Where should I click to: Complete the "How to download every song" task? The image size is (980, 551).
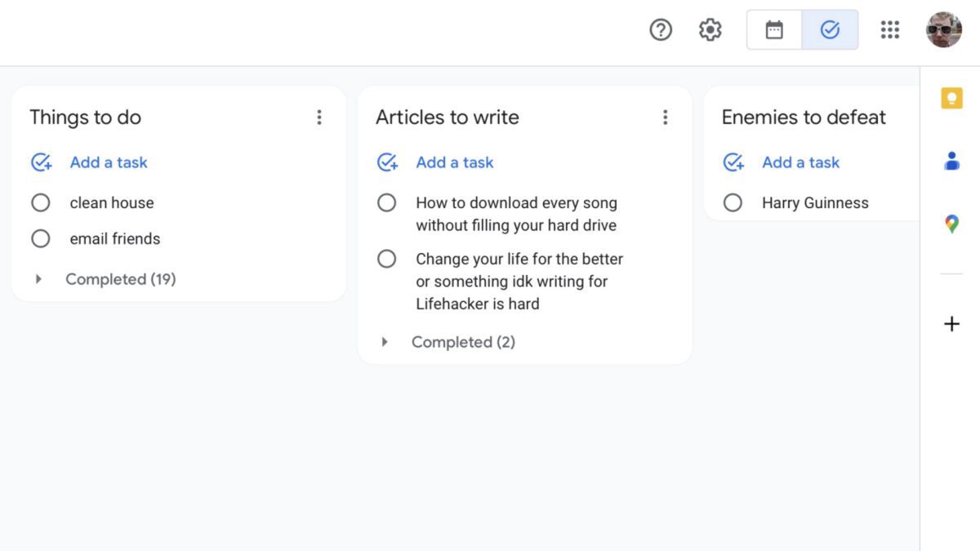386,202
